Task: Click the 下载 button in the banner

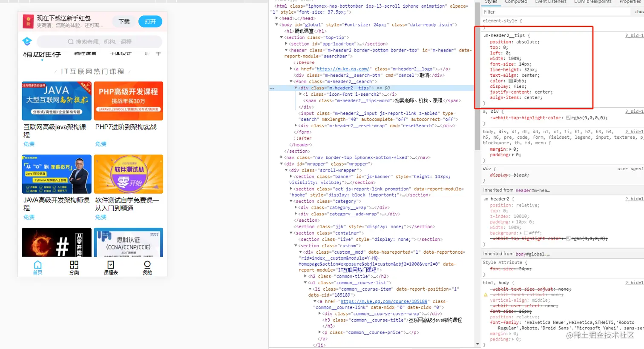Action: pyautogui.click(x=124, y=21)
